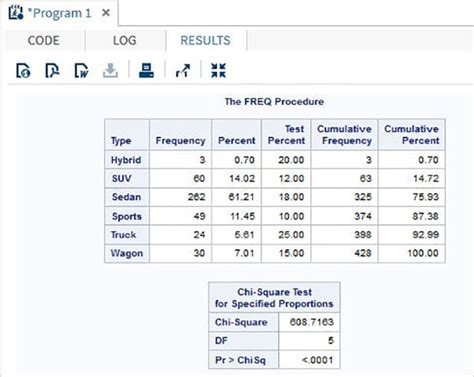
Task: Click the Program 1 file icon
Action: tap(16, 13)
